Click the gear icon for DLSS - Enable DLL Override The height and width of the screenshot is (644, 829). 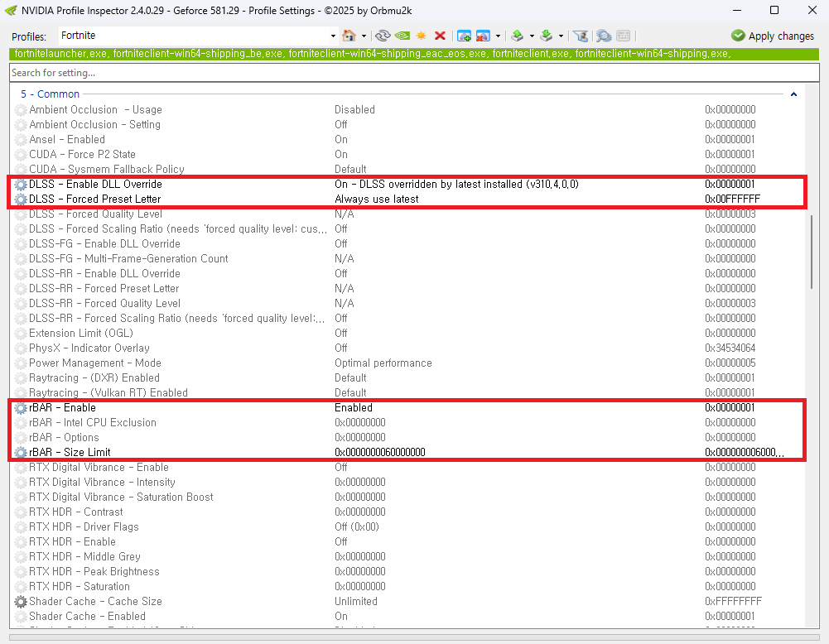pos(21,185)
